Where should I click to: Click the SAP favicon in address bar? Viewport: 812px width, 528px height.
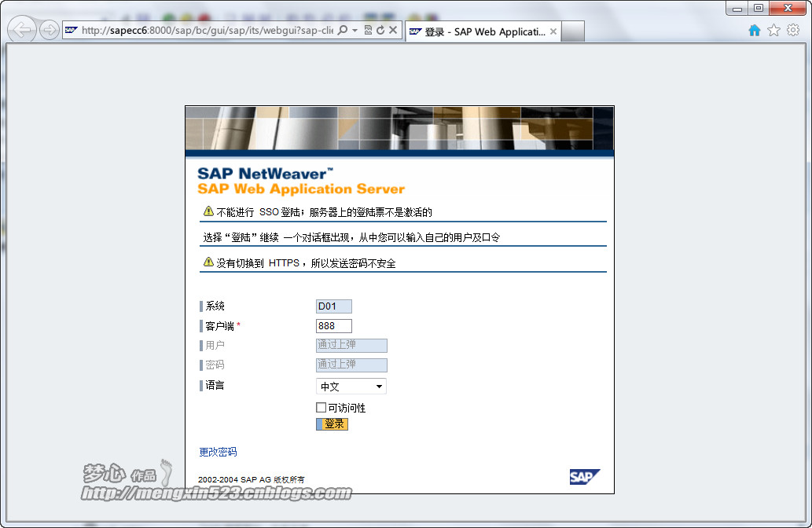click(x=71, y=30)
